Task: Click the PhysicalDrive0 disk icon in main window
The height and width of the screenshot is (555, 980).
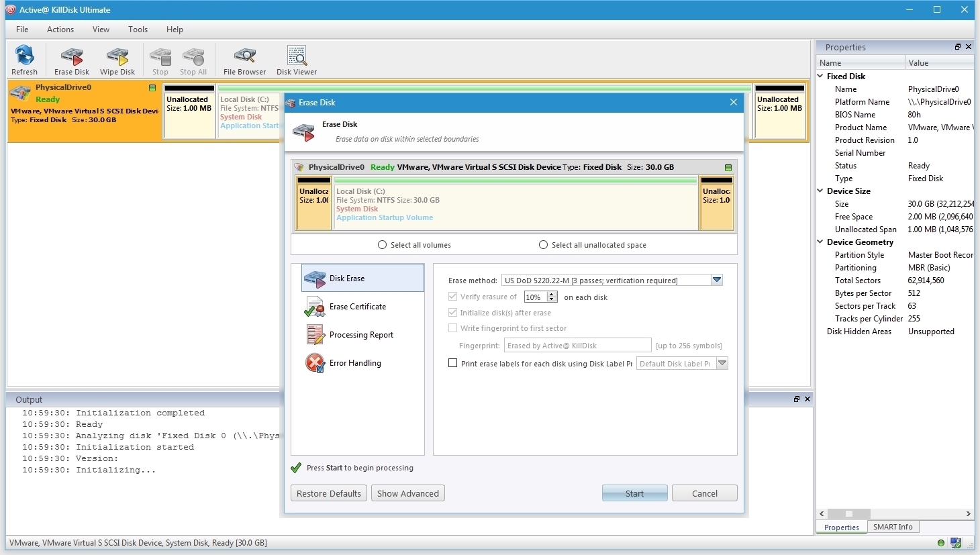Action: 20,93
